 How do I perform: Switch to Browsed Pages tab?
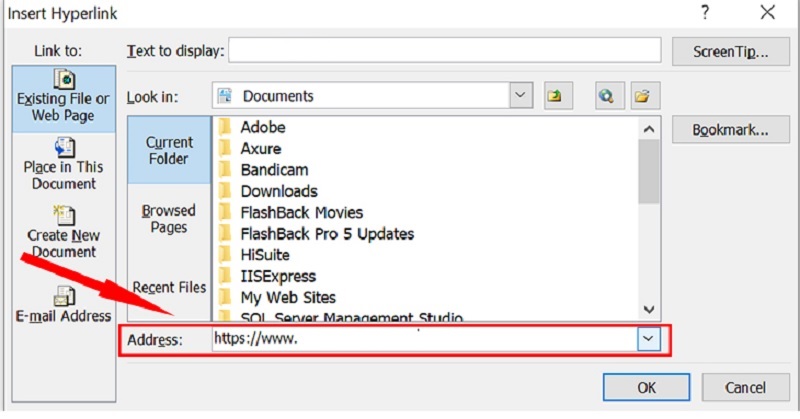point(169,218)
